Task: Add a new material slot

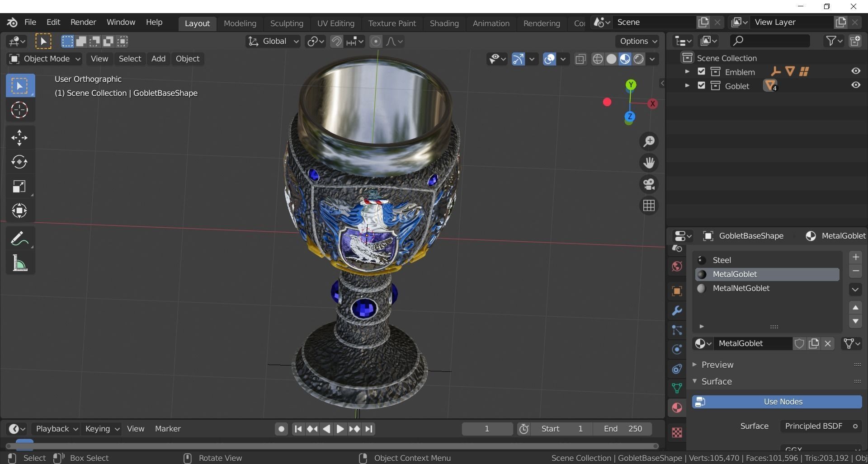Action: click(855, 257)
